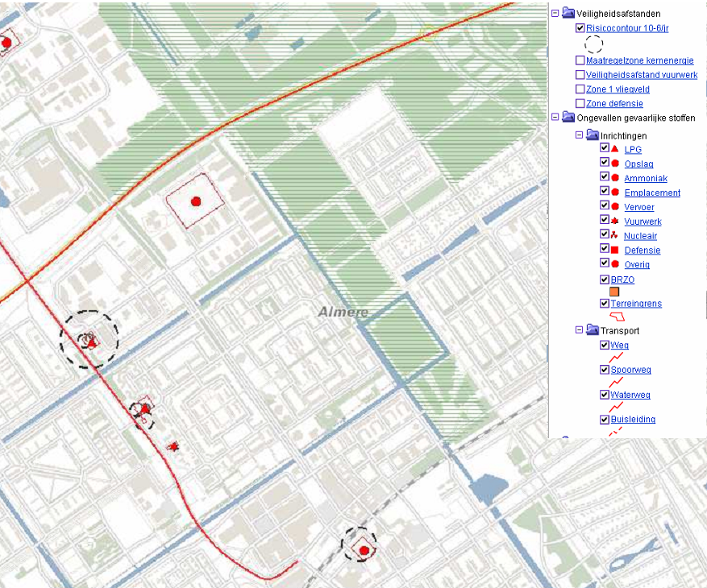Check the Zone 1 vliegveld checkbox

click(x=580, y=89)
